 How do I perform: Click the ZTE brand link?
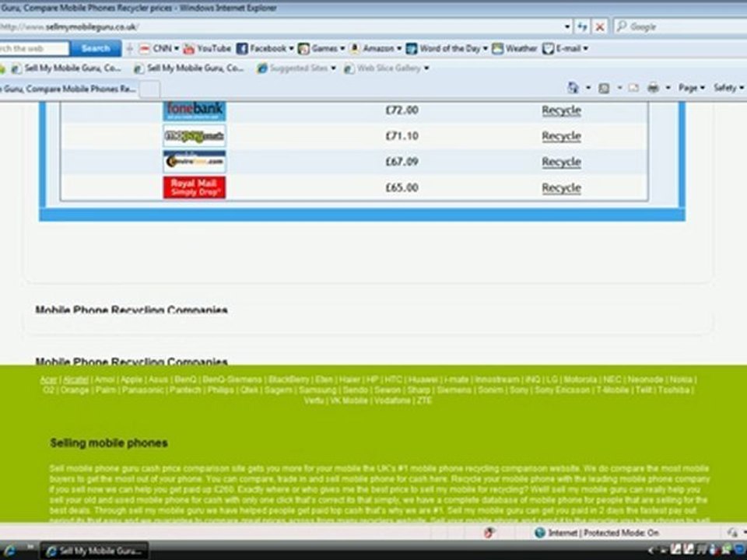[x=424, y=401]
